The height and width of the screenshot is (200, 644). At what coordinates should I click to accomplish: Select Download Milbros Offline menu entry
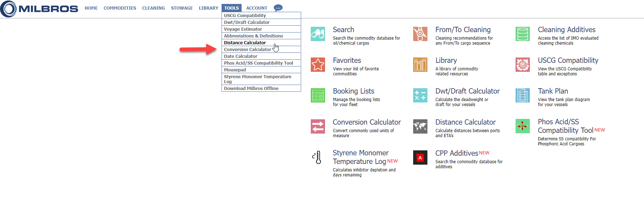tap(251, 89)
